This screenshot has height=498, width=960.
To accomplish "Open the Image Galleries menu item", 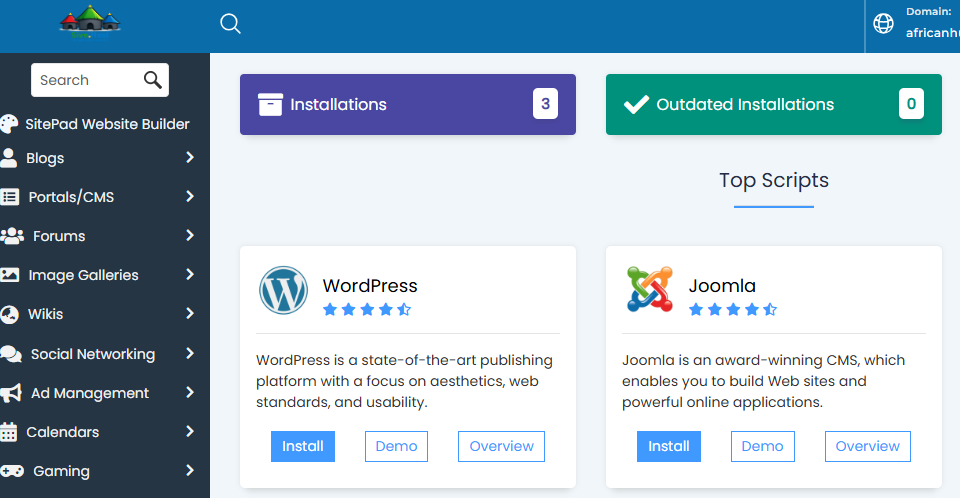I will pyautogui.click(x=98, y=275).
